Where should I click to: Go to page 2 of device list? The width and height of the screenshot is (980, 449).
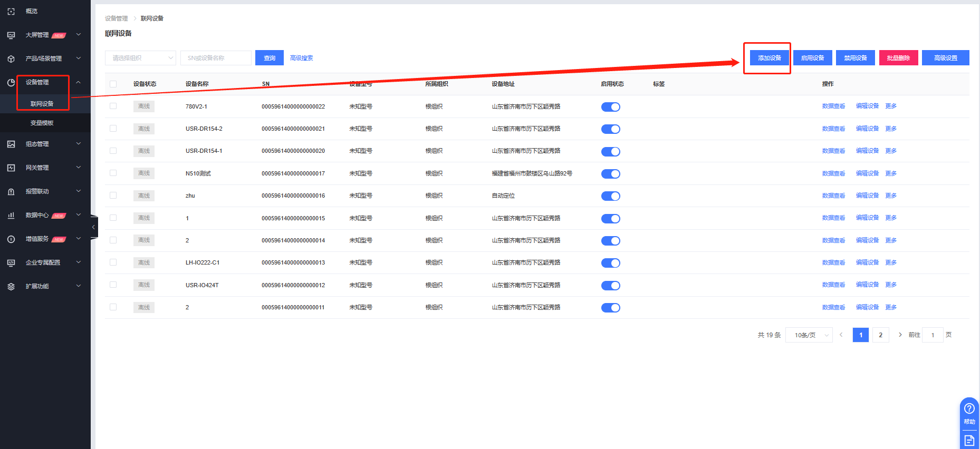coord(880,335)
